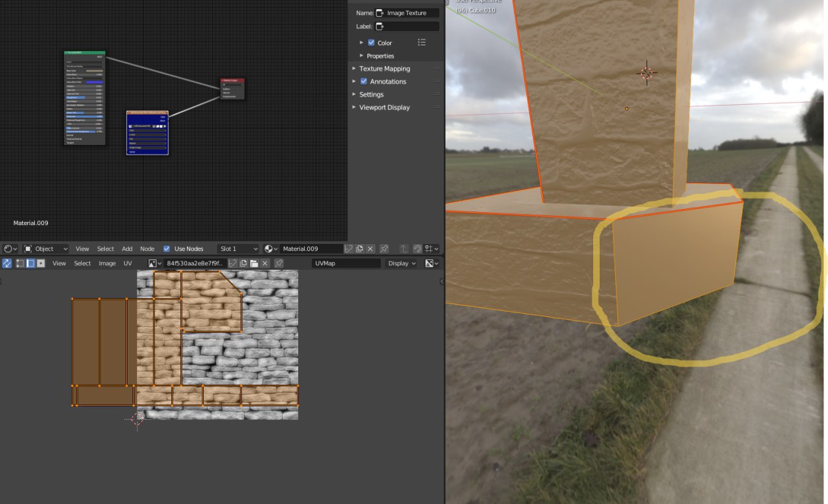Screen dimensions: 828x504
Task: Toggle fake user shield for Material.009
Action: tap(349, 248)
